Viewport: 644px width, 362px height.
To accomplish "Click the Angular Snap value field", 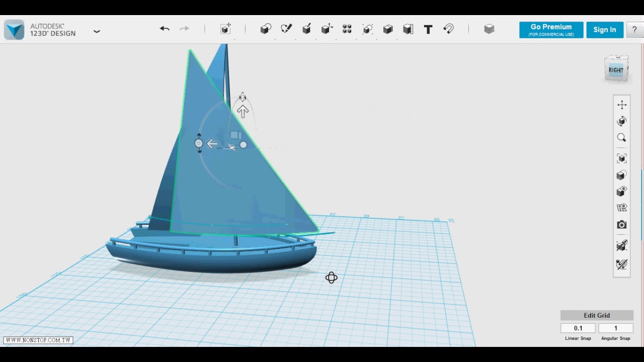I will click(615, 328).
